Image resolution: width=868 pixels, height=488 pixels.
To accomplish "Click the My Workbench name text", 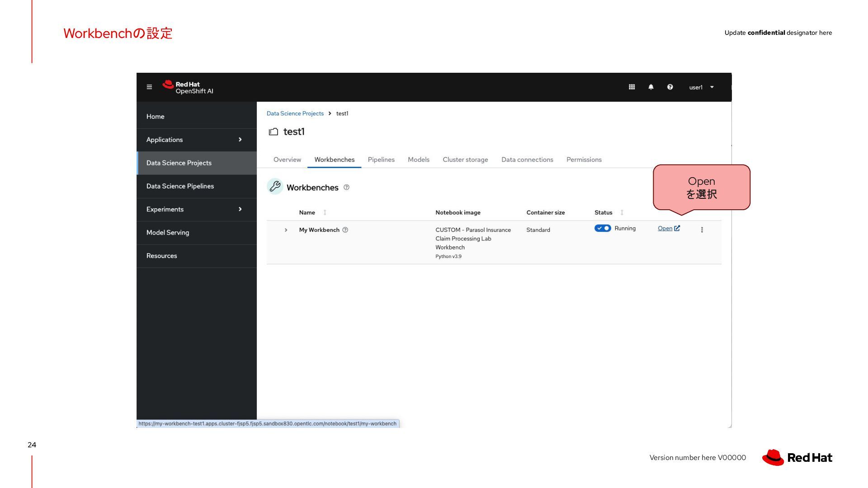I will (x=319, y=230).
